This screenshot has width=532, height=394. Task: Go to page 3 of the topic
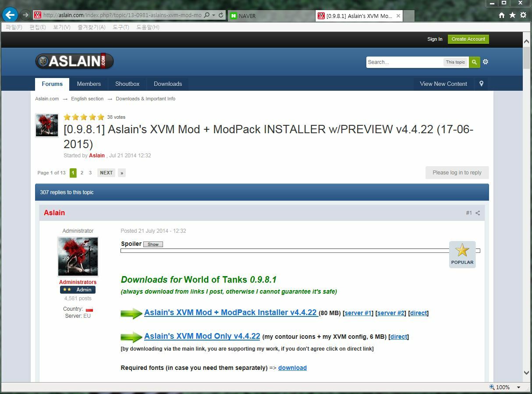[90, 173]
